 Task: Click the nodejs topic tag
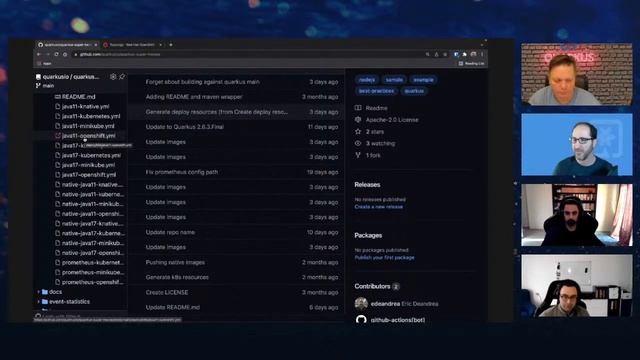367,80
